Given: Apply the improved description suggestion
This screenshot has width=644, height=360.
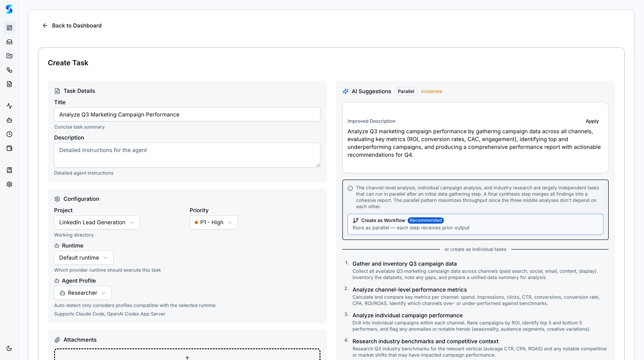Looking at the screenshot, I should pos(592,121).
